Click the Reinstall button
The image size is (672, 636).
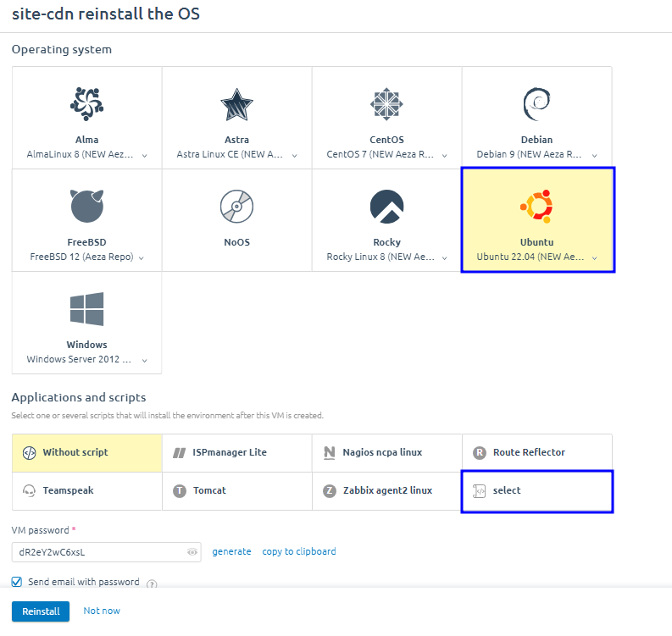click(x=41, y=611)
